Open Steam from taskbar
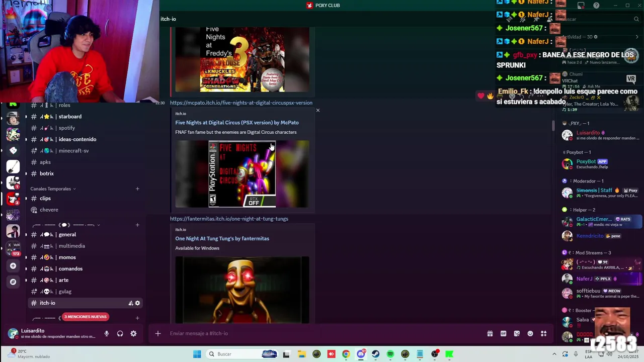This screenshot has width=644, height=362. pyautogui.click(x=375, y=354)
